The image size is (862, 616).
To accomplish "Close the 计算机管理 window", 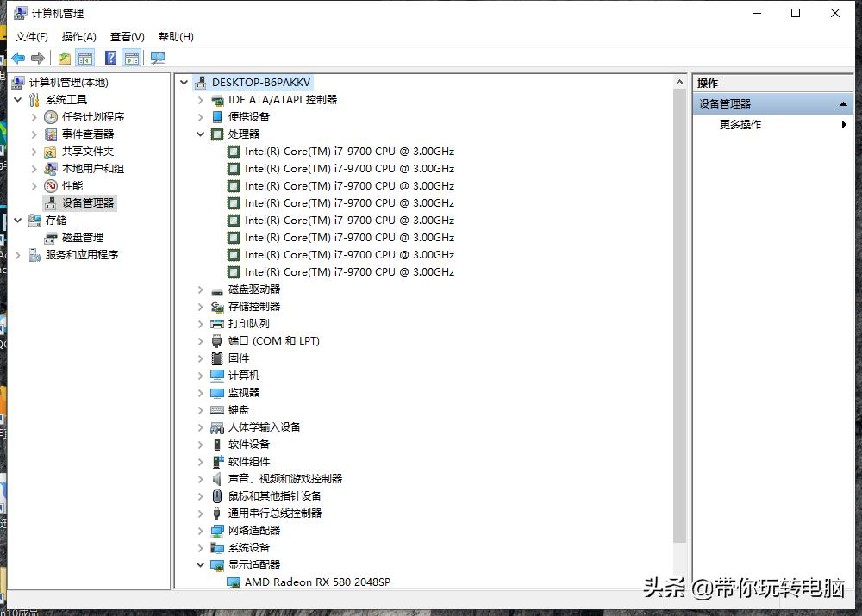I will [835, 13].
